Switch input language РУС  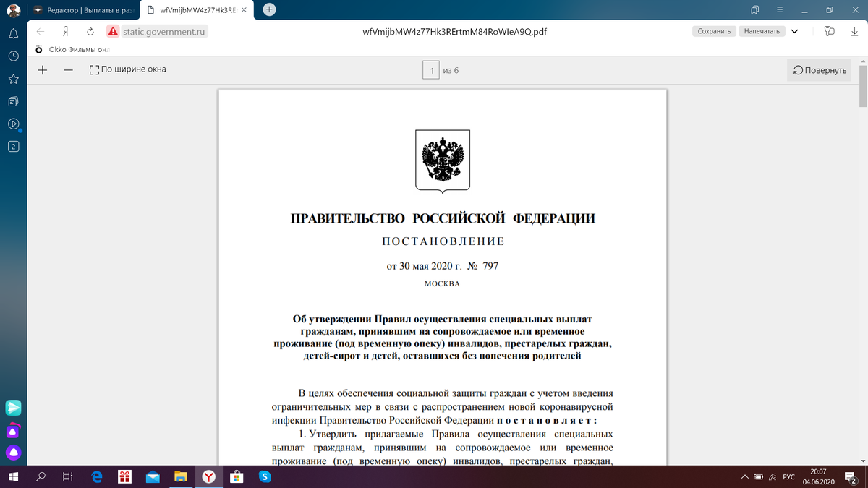click(x=789, y=477)
